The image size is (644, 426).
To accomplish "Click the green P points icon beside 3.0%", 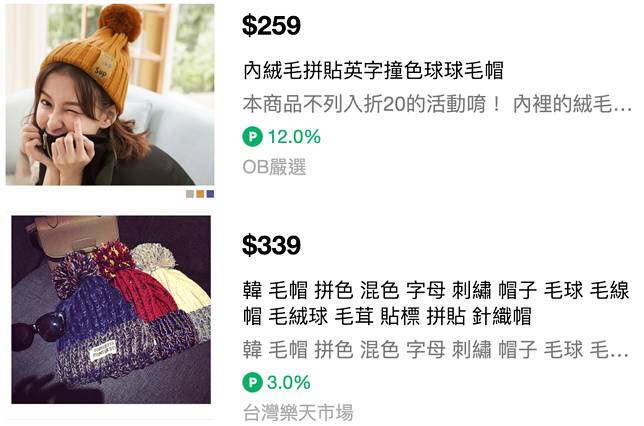I will click(252, 382).
